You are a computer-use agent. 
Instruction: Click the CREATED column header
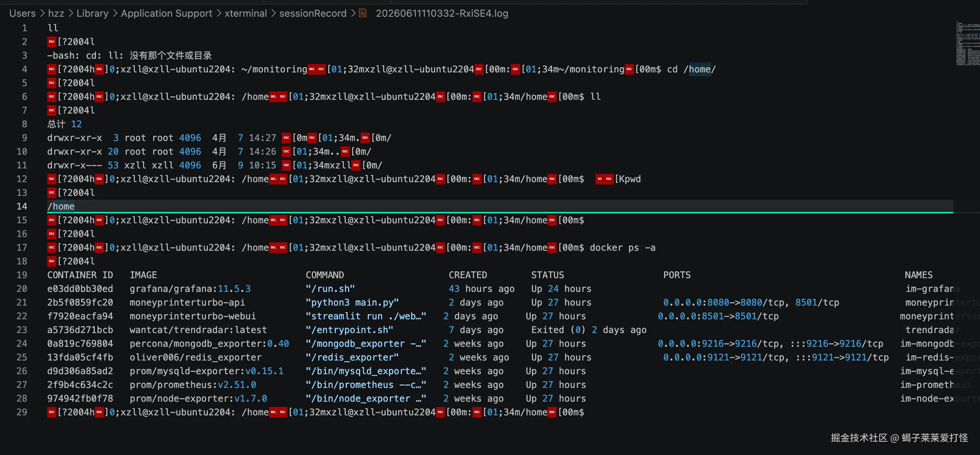tap(468, 275)
